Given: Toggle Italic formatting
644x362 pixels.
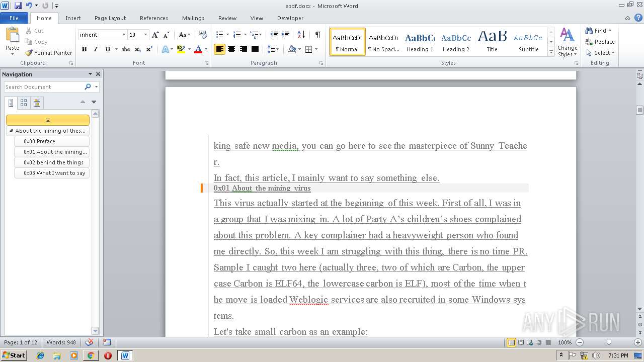Looking at the screenshot, I should (96, 49).
